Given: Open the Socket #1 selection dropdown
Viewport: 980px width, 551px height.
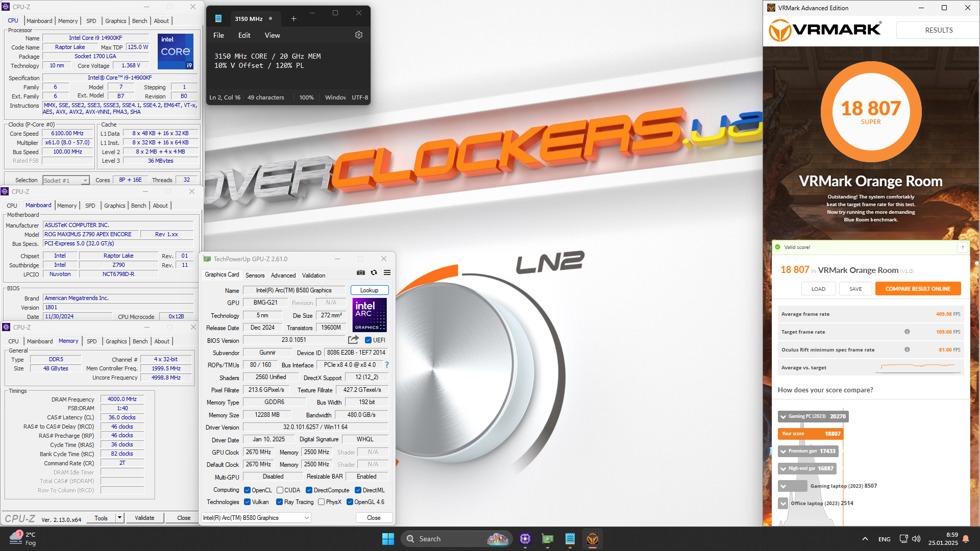Looking at the screenshot, I should (x=66, y=180).
